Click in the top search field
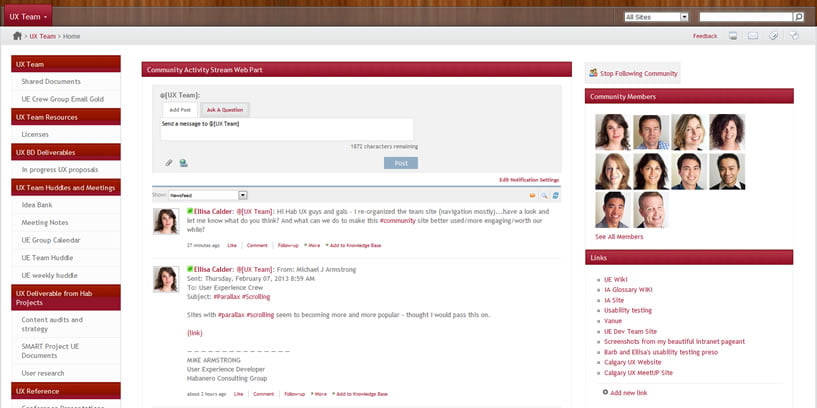The image size is (817, 408). pos(746,17)
